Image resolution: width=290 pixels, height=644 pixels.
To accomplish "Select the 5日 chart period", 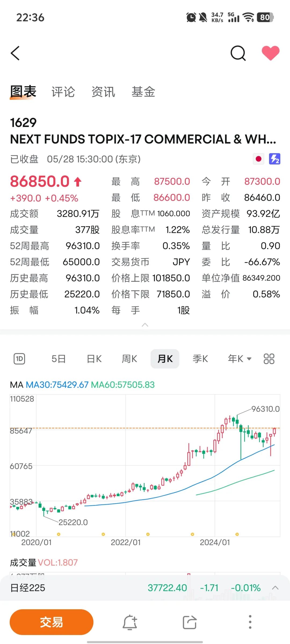I will (59, 359).
